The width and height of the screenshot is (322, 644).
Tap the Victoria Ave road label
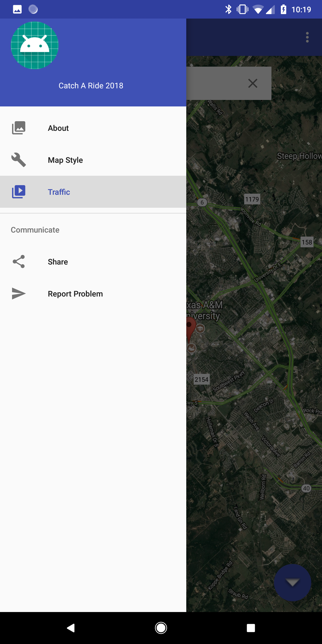click(271, 446)
